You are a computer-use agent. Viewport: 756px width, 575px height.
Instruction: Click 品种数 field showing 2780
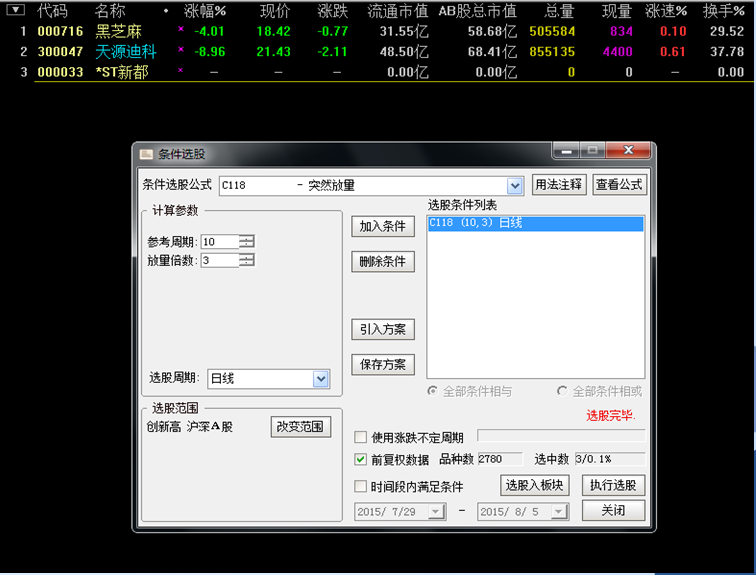(500, 459)
